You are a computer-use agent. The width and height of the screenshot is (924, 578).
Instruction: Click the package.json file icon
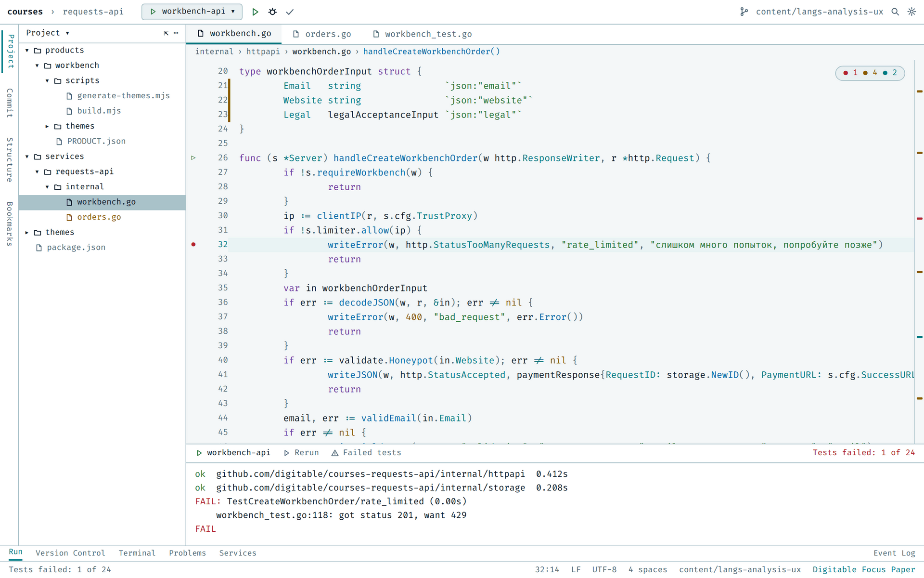click(x=39, y=248)
